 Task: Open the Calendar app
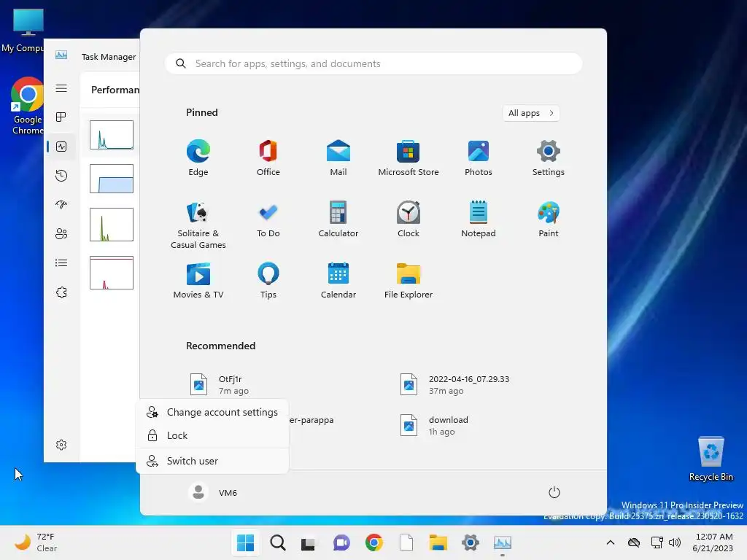click(338, 281)
